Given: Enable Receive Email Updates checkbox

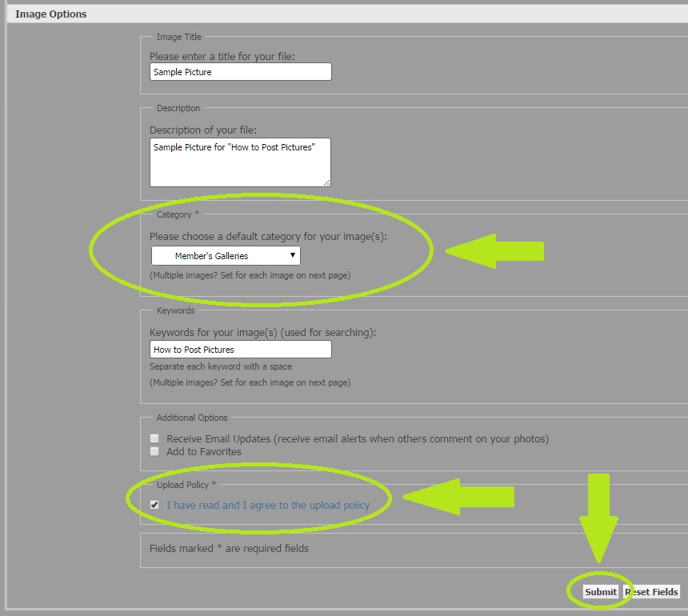Looking at the screenshot, I should pos(154,439).
